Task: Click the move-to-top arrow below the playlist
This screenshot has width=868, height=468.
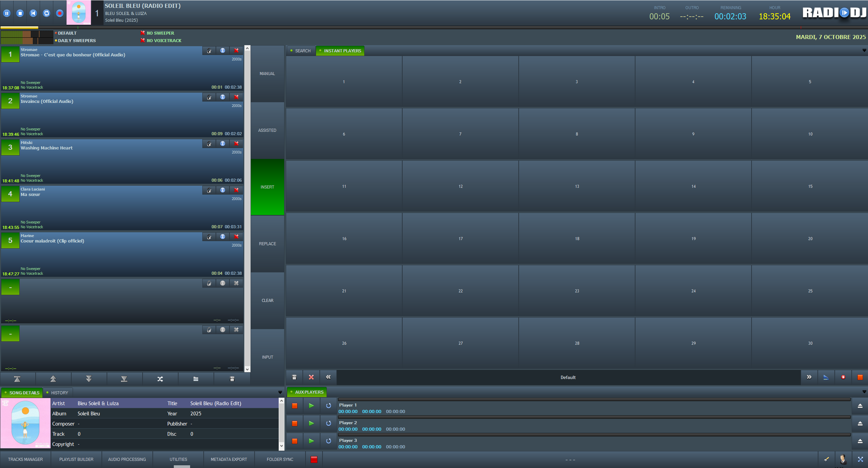Action: 17,379
